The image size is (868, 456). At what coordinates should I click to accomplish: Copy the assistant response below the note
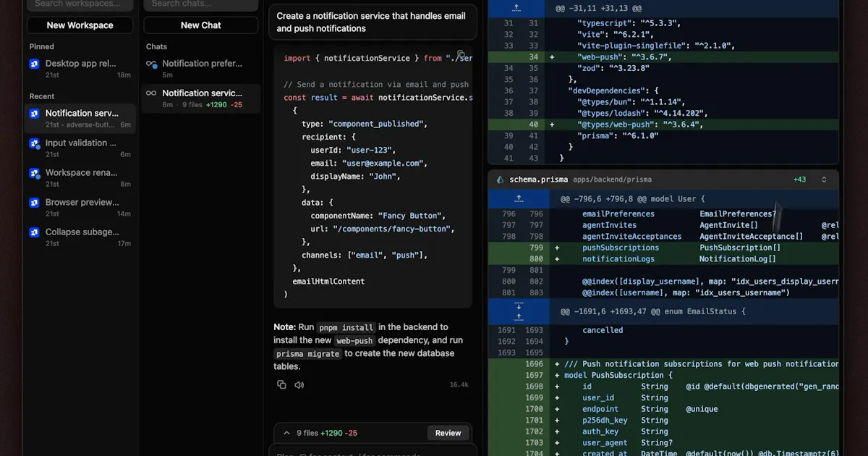tap(281, 384)
